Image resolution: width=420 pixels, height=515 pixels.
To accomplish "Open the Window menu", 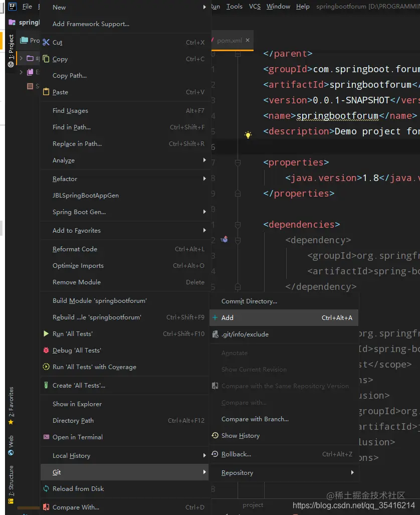I will 278,6.
